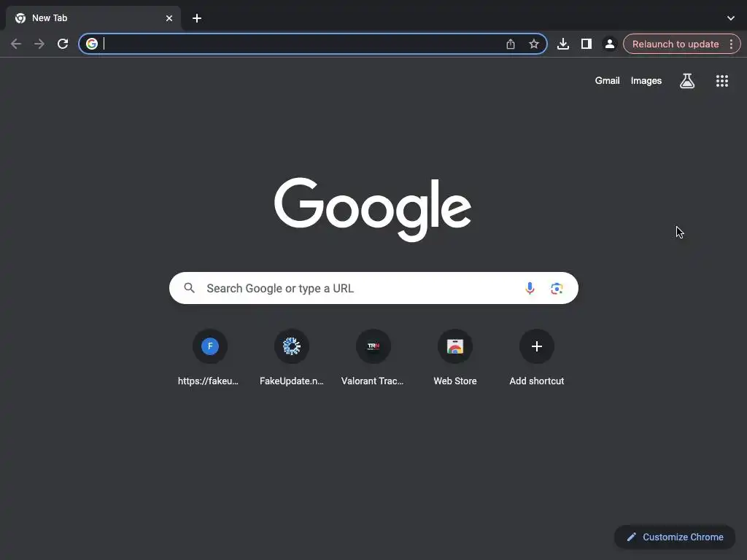The width and height of the screenshot is (747, 560).
Task: Bookmark this tab with the star icon
Action: (533, 44)
